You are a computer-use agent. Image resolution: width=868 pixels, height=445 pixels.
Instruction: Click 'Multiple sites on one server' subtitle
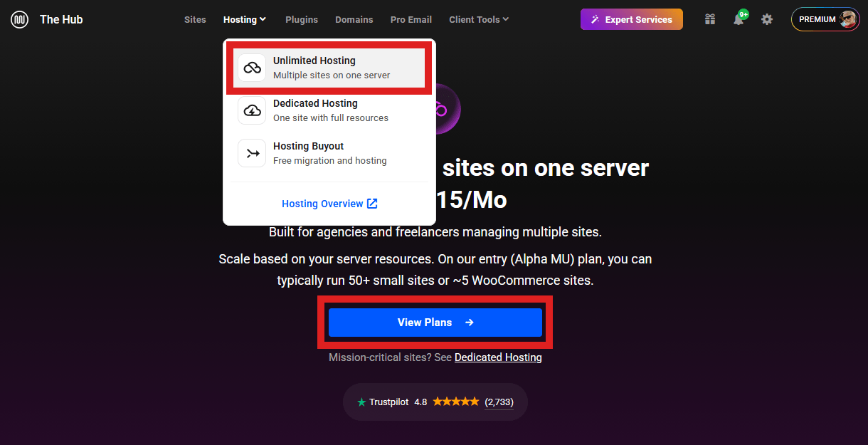tap(332, 75)
